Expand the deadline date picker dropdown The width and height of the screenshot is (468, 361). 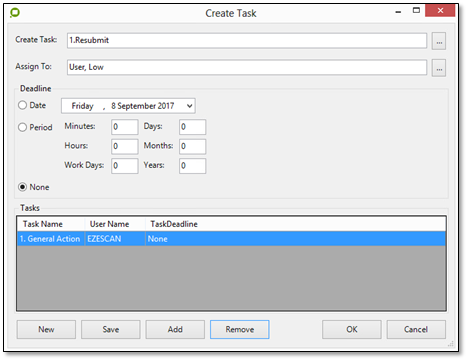(x=189, y=106)
